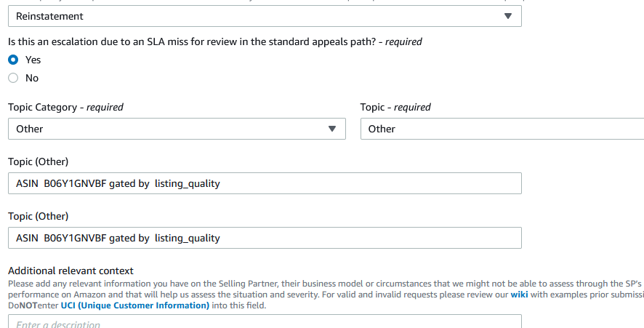
Task: Expand the Topic Category combo box set to Other
Action: click(x=177, y=129)
